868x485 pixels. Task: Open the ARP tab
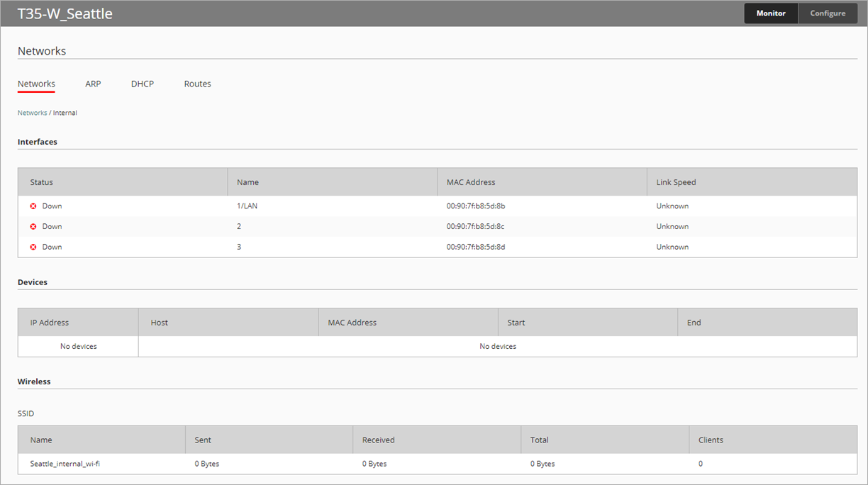(93, 84)
